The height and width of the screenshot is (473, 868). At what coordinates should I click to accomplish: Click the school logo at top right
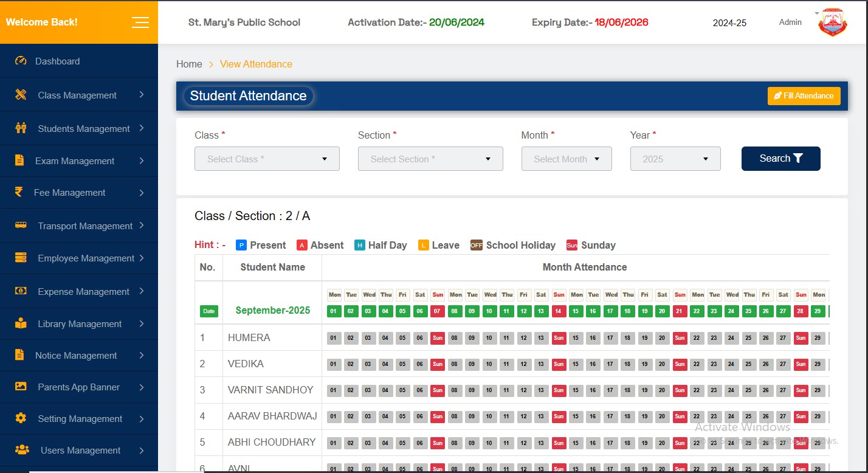point(832,22)
